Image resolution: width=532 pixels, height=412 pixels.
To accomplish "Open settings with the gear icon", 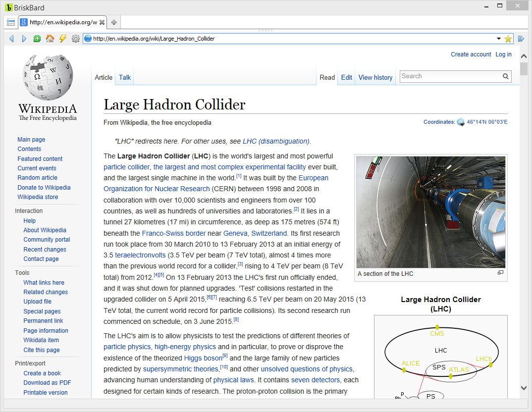I will (76, 39).
